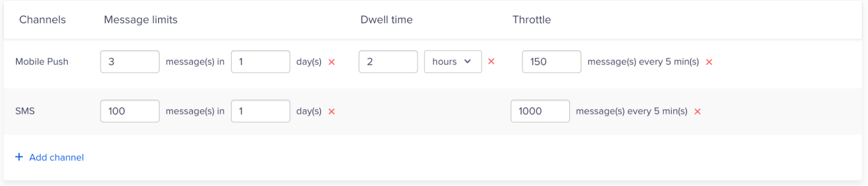Screen dimensions: 868x186
Task: Click the plus icon to add channel
Action: 19,157
